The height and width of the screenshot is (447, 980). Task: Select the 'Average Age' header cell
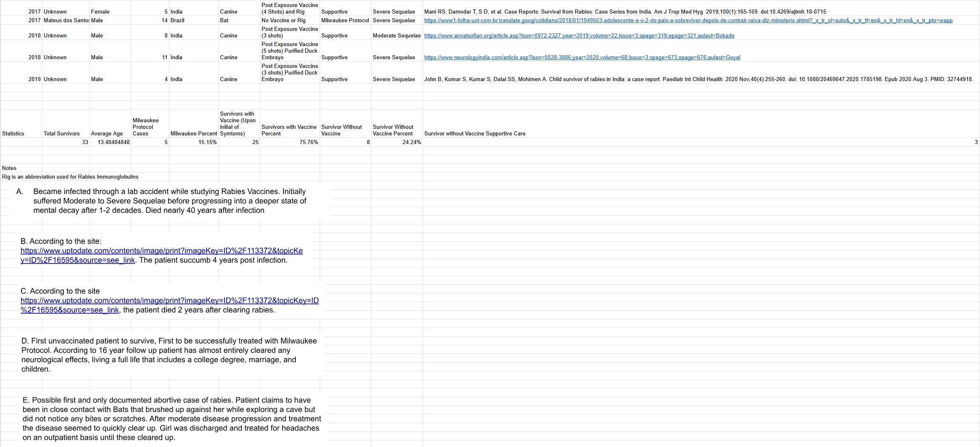110,123
